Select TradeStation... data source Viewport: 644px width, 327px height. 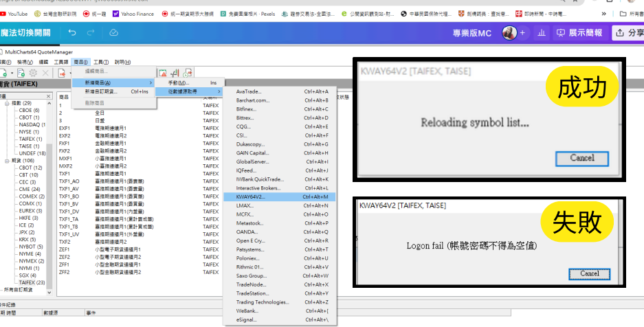tap(279, 293)
